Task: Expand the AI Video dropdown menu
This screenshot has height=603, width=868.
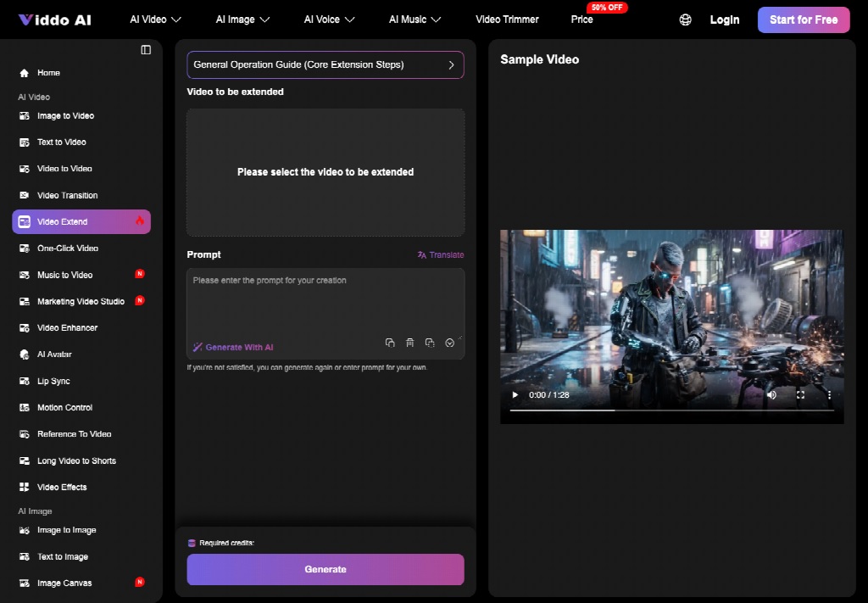Action: 156,20
